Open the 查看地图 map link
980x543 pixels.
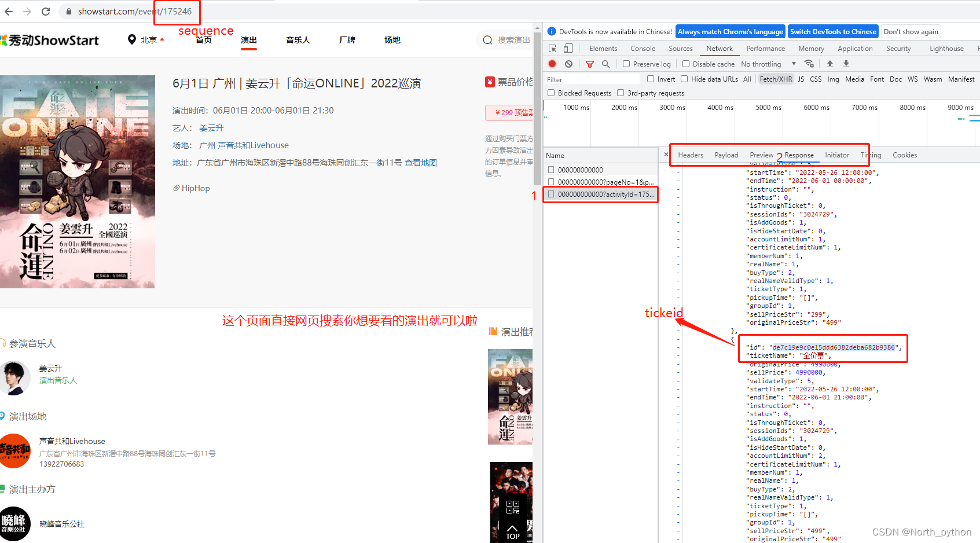[x=420, y=163]
